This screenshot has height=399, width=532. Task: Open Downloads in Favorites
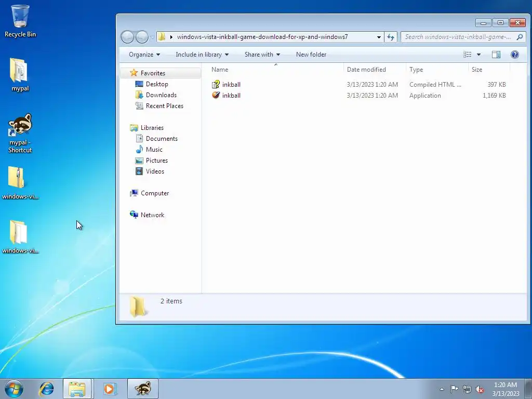pos(161,95)
